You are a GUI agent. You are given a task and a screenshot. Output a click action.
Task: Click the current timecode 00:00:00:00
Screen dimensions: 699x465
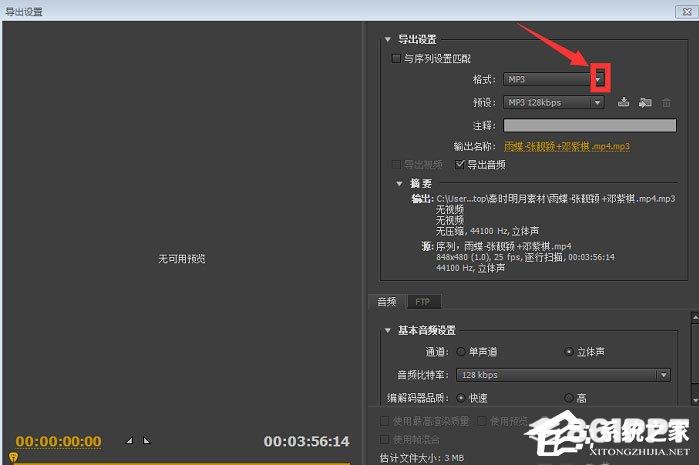(x=58, y=441)
